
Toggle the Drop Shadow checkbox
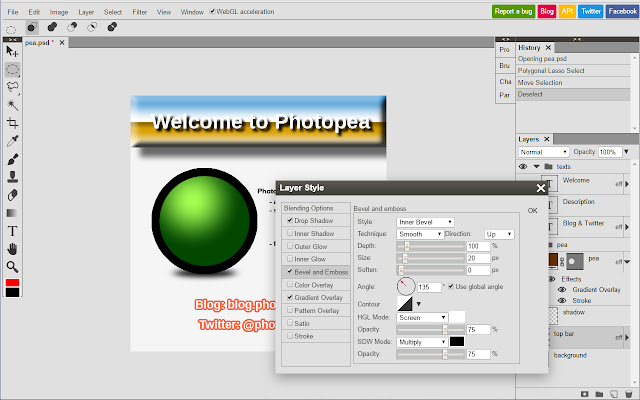(x=290, y=220)
